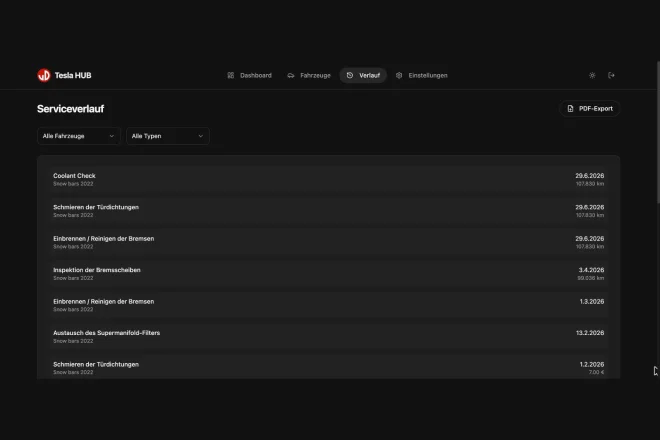Viewport: 660px width, 440px height.
Task: Click the Tesla HUB title text
Action: 73,75
